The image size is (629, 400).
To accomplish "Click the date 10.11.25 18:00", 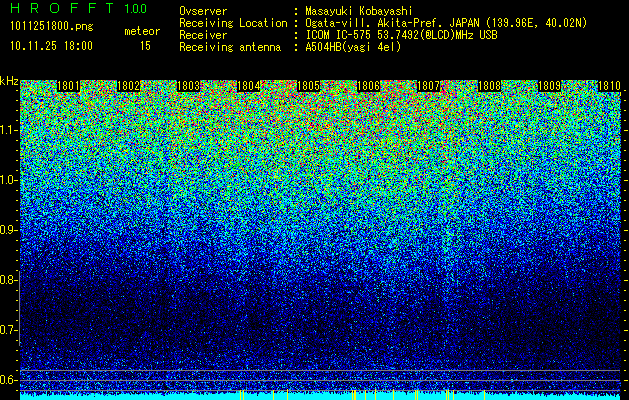I will 51,46.
